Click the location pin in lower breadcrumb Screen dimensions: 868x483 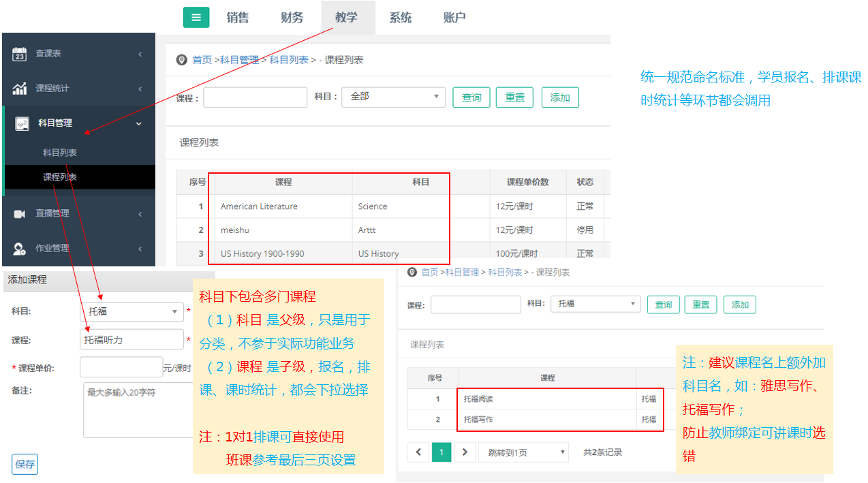pos(412,272)
